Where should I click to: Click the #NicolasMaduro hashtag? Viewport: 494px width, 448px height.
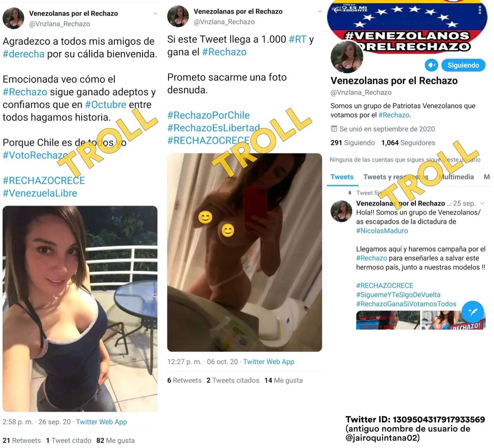(x=382, y=230)
